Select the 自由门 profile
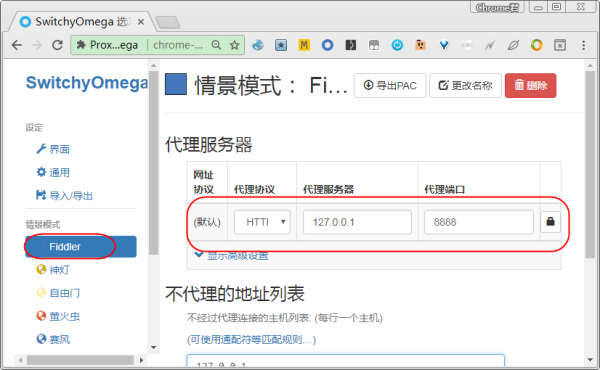 click(x=58, y=293)
